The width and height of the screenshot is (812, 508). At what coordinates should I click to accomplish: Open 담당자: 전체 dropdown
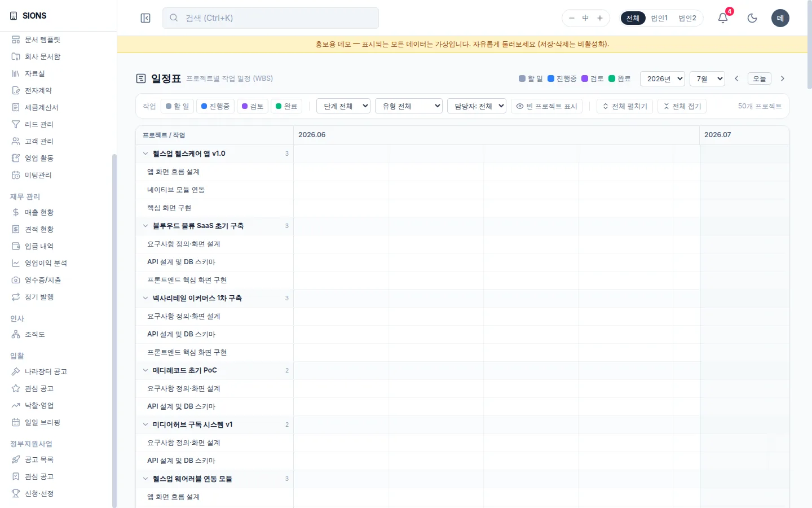(476, 106)
